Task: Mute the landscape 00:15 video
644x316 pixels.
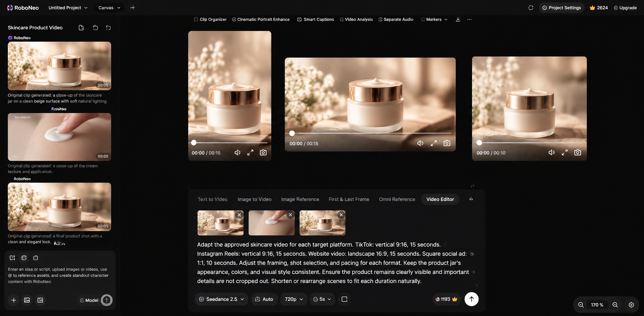Action: [x=420, y=143]
